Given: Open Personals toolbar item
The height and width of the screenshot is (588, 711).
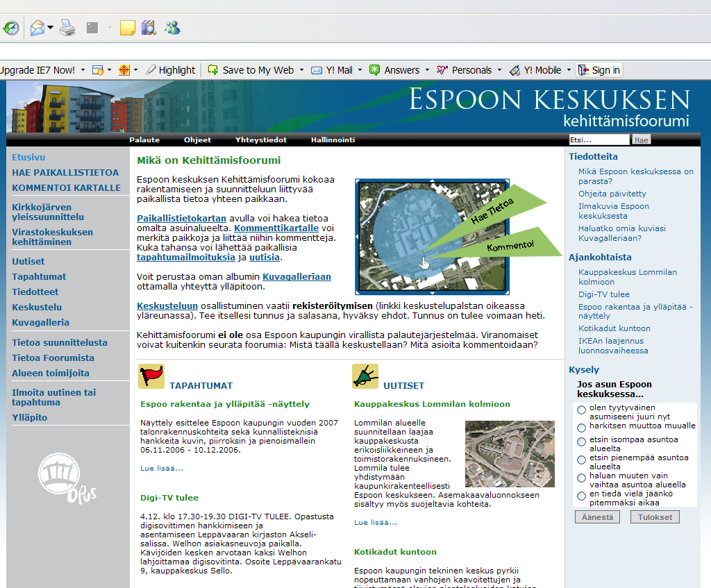Looking at the screenshot, I should click(464, 70).
